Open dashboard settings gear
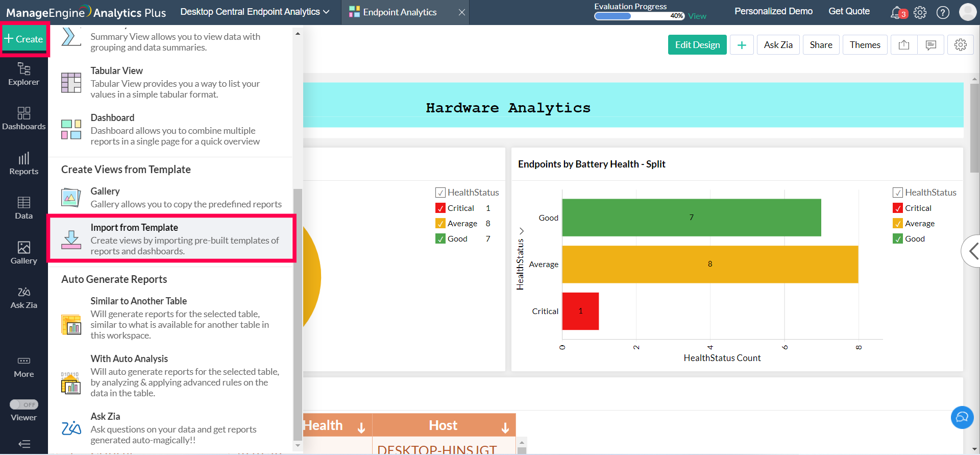The width and height of the screenshot is (980, 455). 961,45
